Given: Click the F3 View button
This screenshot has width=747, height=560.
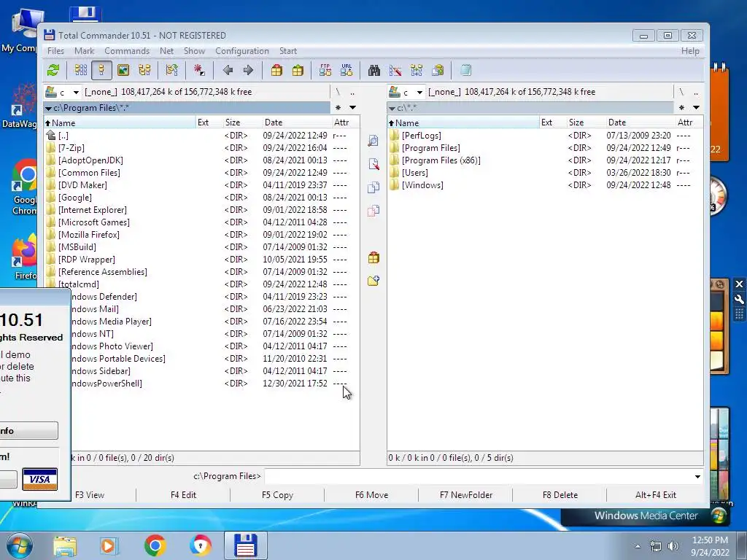Looking at the screenshot, I should pyautogui.click(x=90, y=495).
